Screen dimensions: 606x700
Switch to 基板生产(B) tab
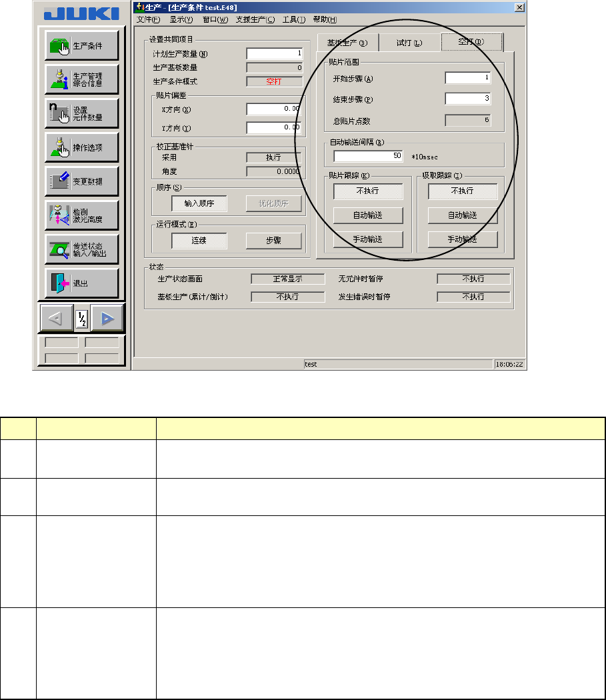click(347, 43)
